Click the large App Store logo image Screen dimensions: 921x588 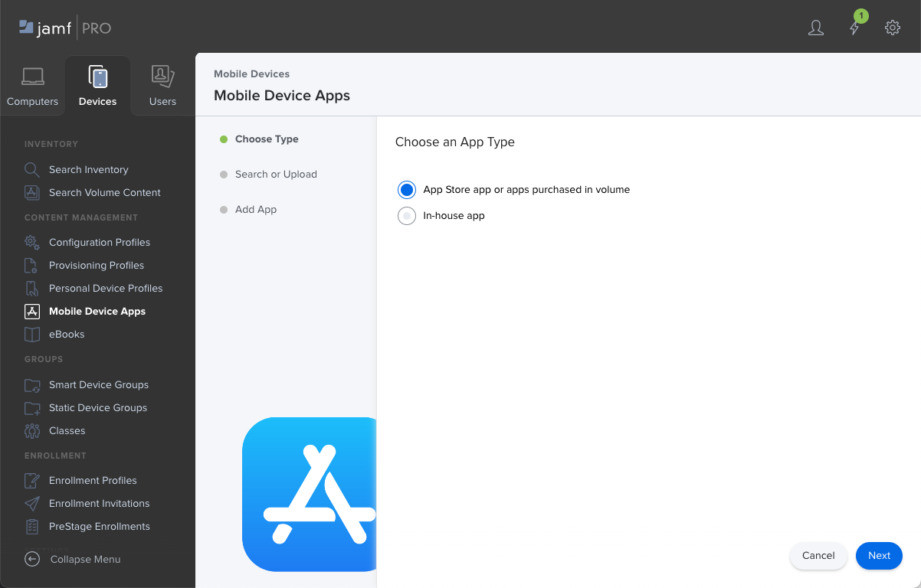pyautogui.click(x=310, y=494)
